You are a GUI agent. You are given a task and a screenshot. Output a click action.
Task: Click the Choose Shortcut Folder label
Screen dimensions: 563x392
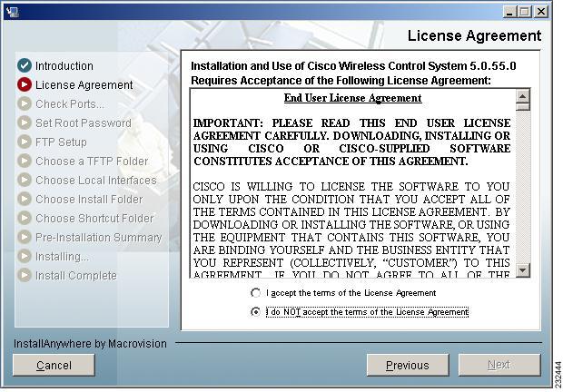tap(94, 218)
